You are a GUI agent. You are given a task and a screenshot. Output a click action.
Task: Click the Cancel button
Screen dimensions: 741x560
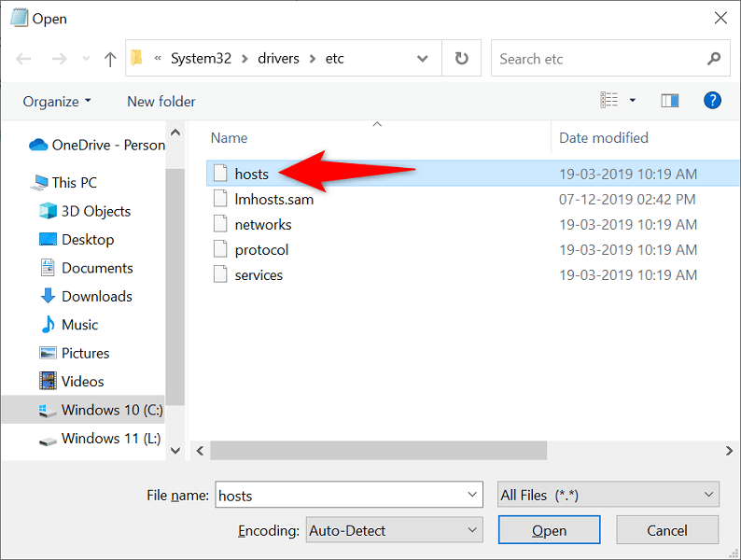tap(667, 530)
